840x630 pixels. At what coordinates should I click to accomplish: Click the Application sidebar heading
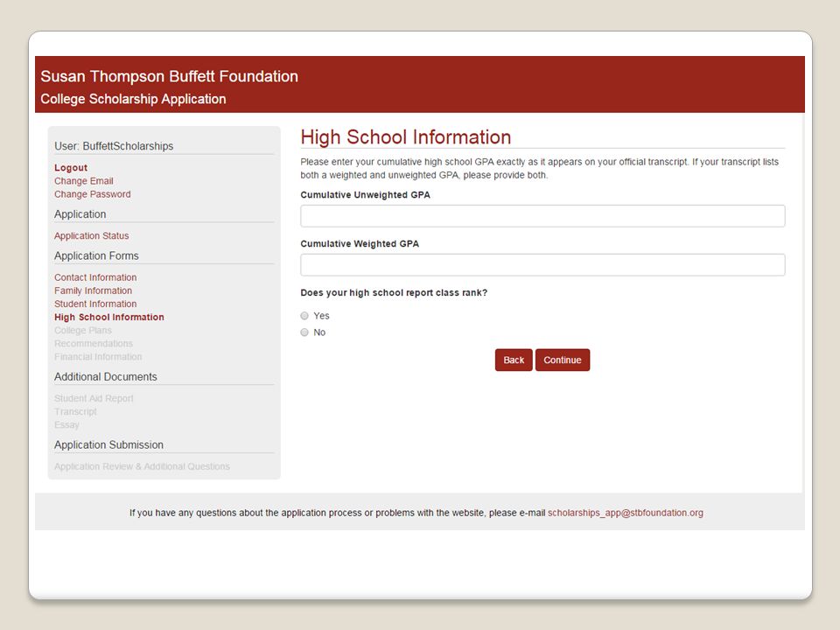coord(80,214)
